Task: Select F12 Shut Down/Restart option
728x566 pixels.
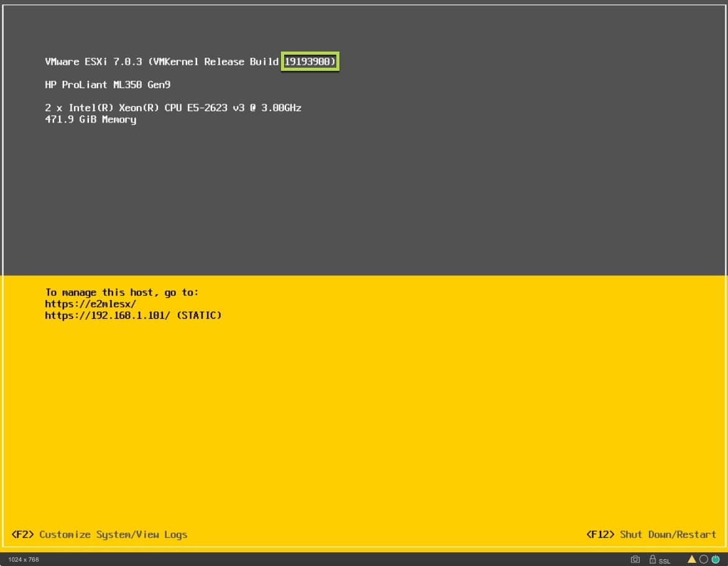Action: [x=651, y=534]
